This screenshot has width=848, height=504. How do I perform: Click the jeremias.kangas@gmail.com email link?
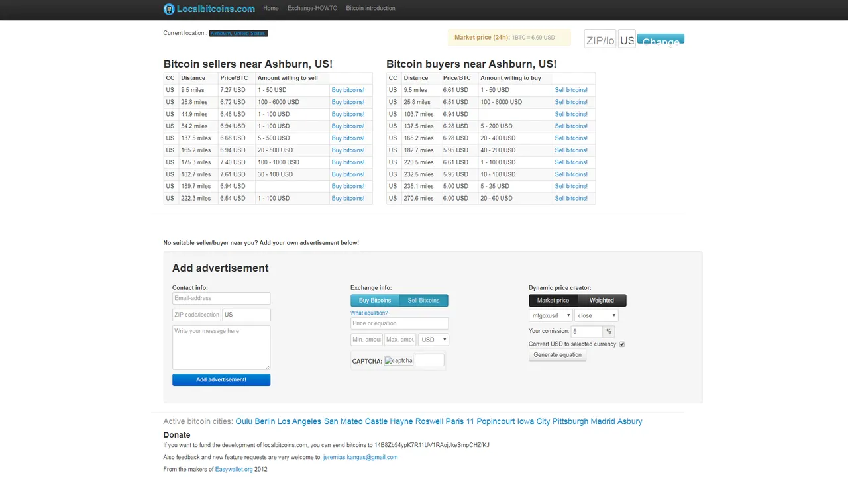[360, 458]
